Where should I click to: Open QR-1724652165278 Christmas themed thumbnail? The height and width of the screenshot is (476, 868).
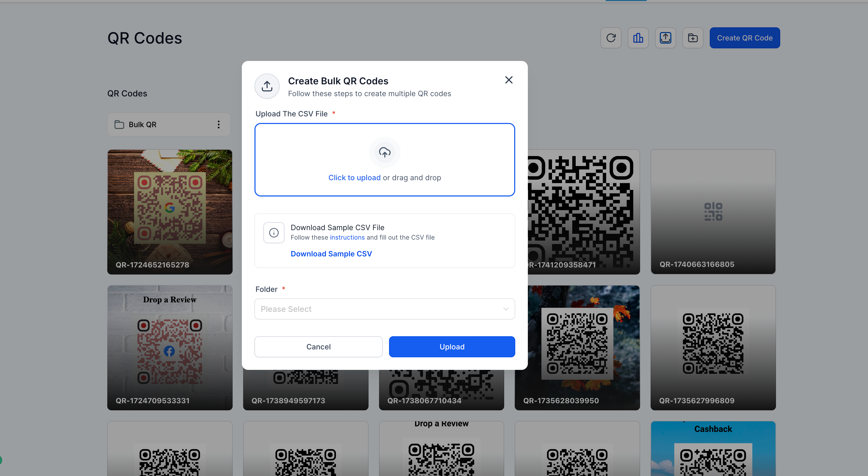point(170,211)
